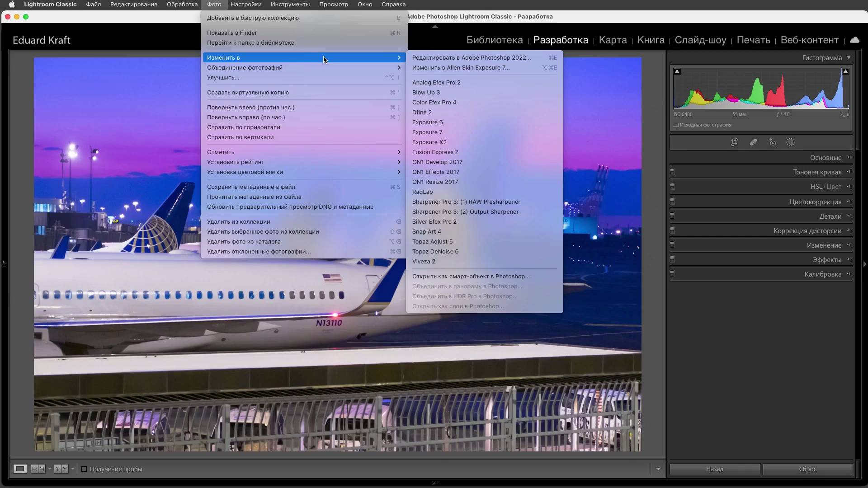Choose Silver Efex Pro 2
The height and width of the screenshot is (488, 868).
(484, 222)
